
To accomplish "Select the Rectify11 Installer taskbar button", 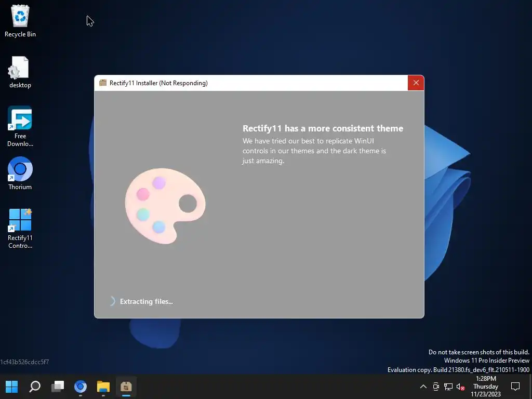I will click(x=126, y=387).
